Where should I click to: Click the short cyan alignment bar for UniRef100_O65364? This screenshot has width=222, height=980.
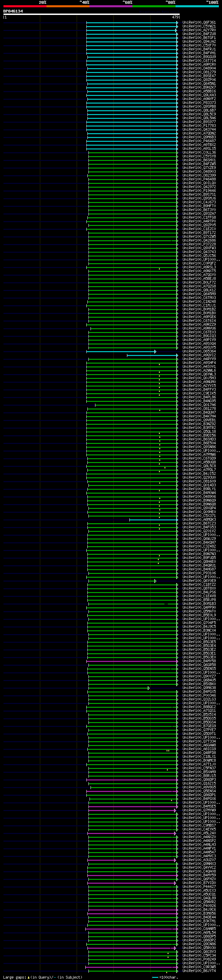[x=121, y=351]
